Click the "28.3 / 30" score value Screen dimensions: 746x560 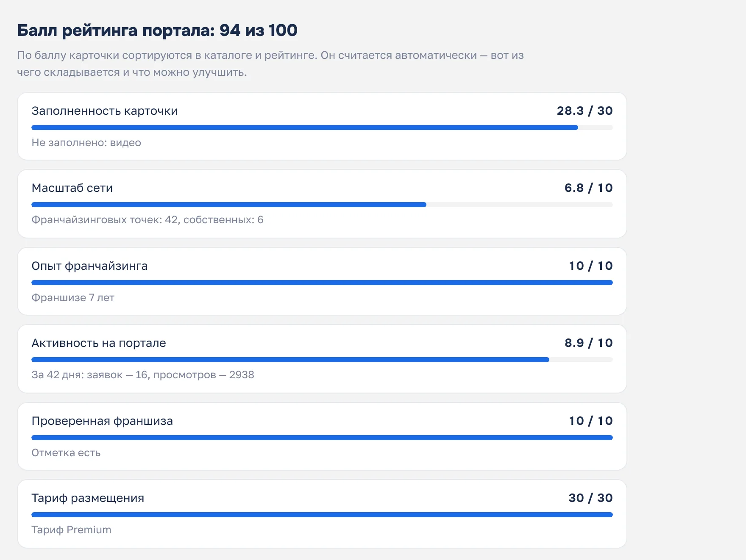click(x=585, y=111)
